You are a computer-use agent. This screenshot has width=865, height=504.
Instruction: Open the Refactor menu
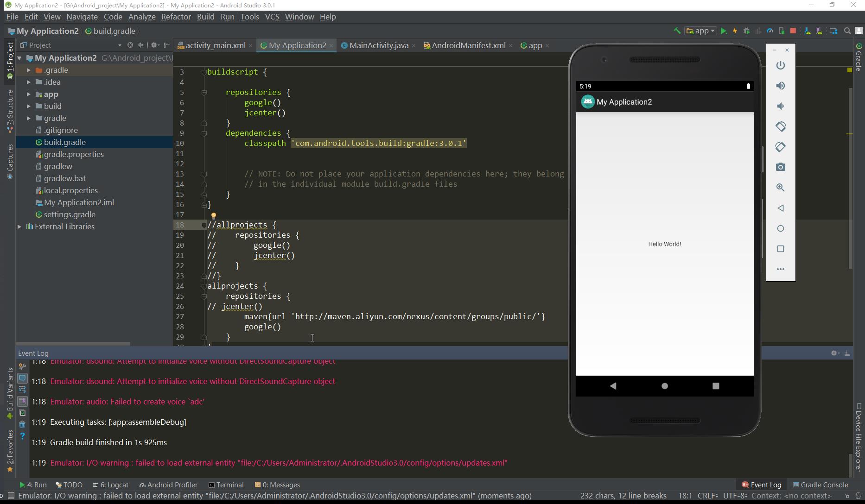(x=176, y=17)
